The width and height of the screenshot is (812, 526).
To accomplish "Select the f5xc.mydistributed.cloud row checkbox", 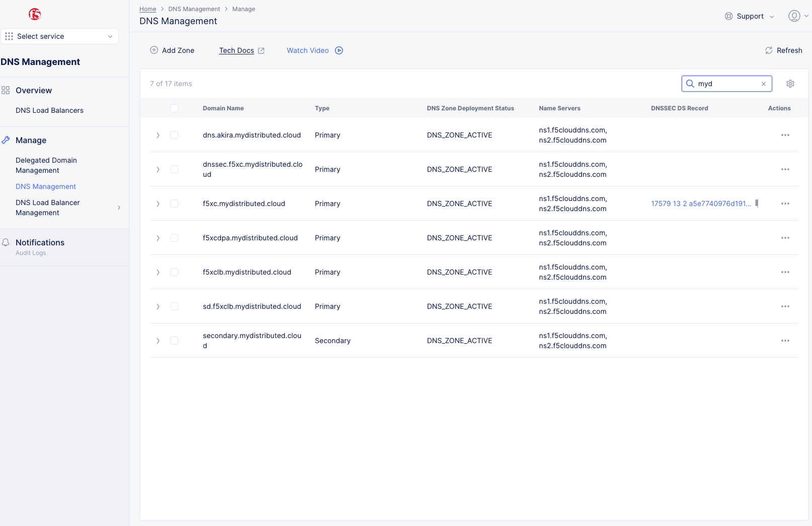I will (174, 204).
